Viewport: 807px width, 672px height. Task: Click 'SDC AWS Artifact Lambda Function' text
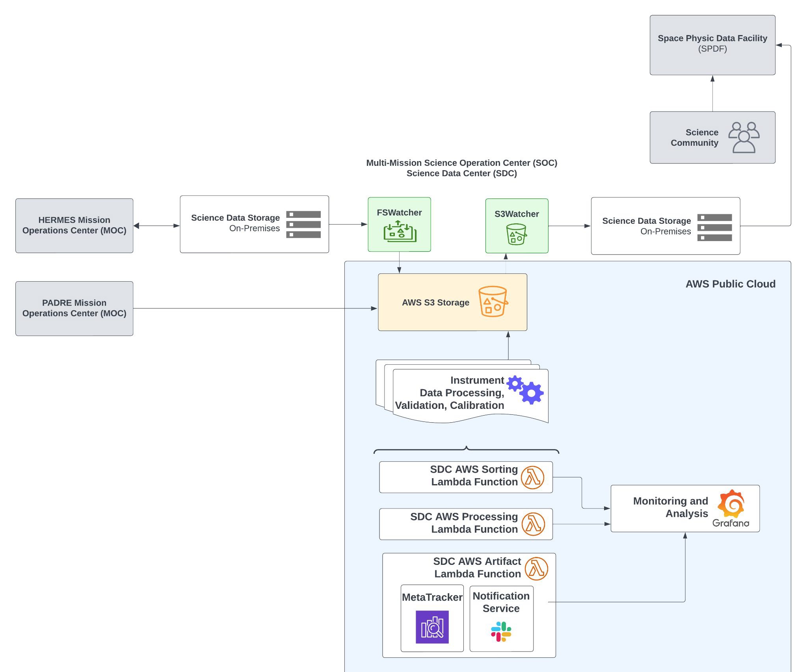click(477, 567)
